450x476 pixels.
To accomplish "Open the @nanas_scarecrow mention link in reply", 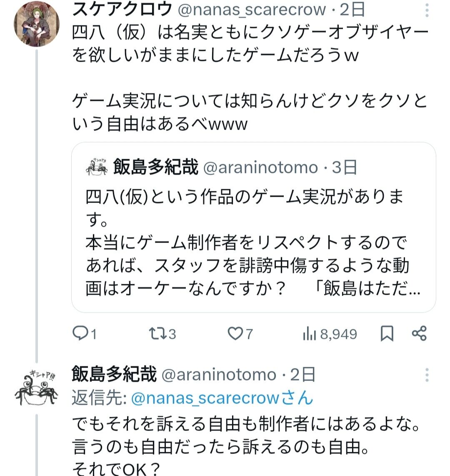I will [x=205, y=398].
